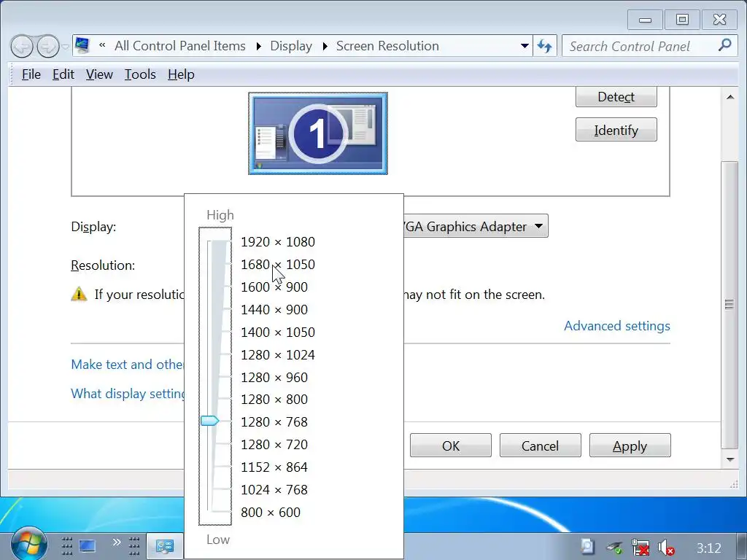Expand arrow after All Control Panel Items
The width and height of the screenshot is (747, 560).
pos(258,46)
